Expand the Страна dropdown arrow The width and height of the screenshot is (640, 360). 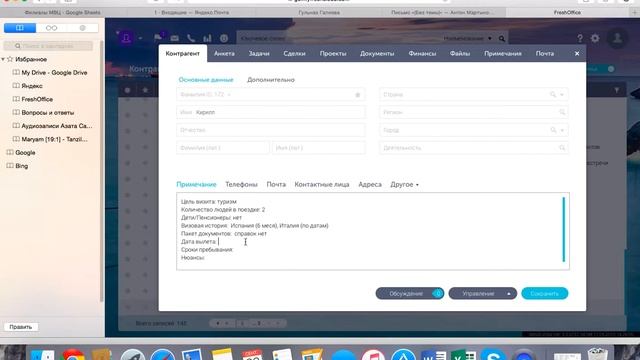pos(562,95)
